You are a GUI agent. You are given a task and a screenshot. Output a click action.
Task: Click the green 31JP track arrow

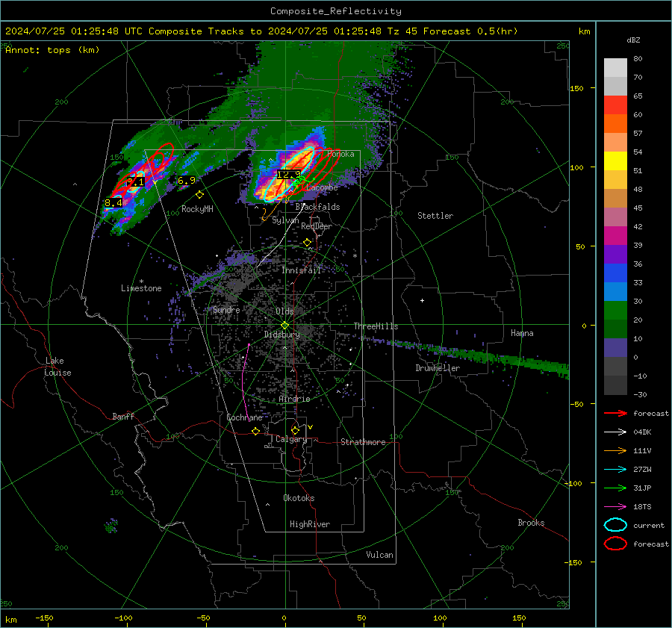pos(615,488)
